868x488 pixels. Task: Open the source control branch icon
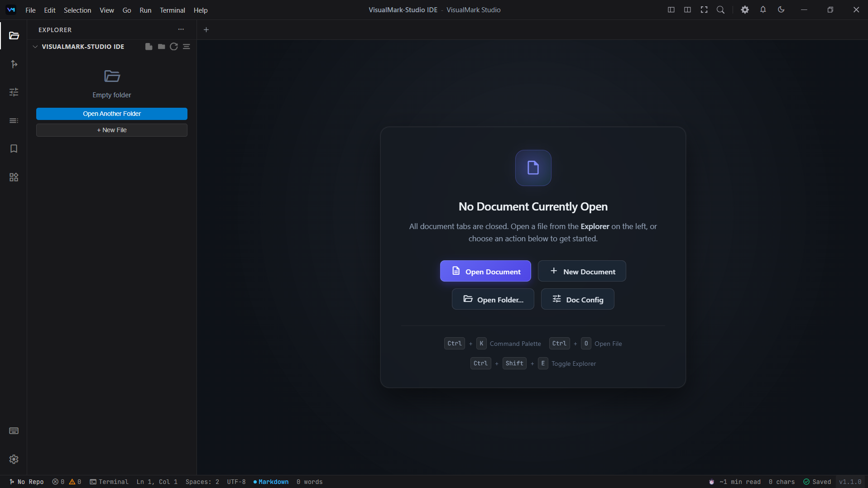(14, 64)
